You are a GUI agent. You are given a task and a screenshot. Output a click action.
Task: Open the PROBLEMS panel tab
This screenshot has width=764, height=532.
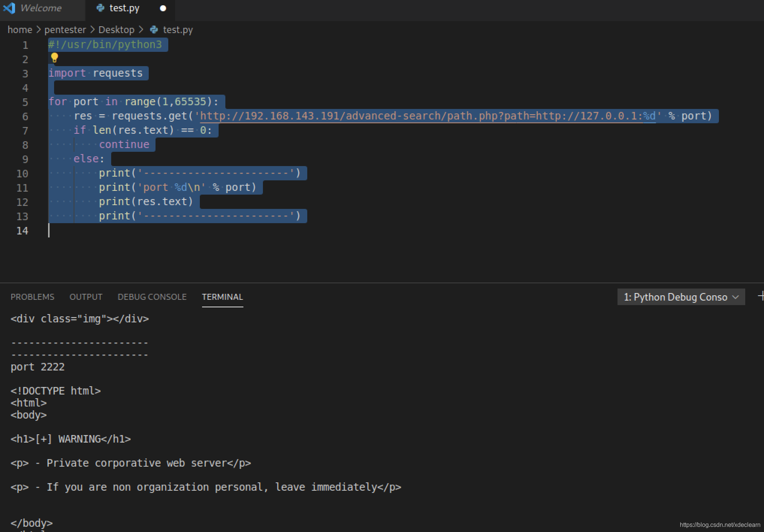click(x=32, y=297)
